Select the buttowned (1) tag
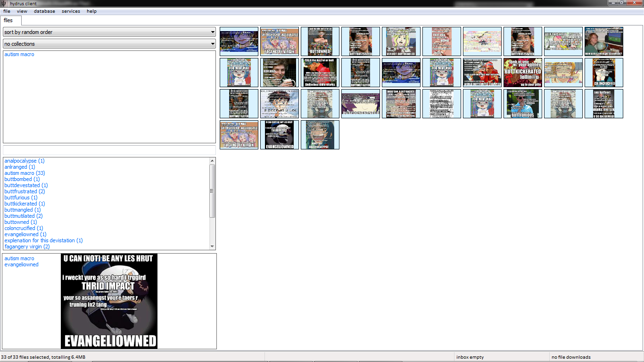The height and width of the screenshot is (362, 644). (21, 222)
